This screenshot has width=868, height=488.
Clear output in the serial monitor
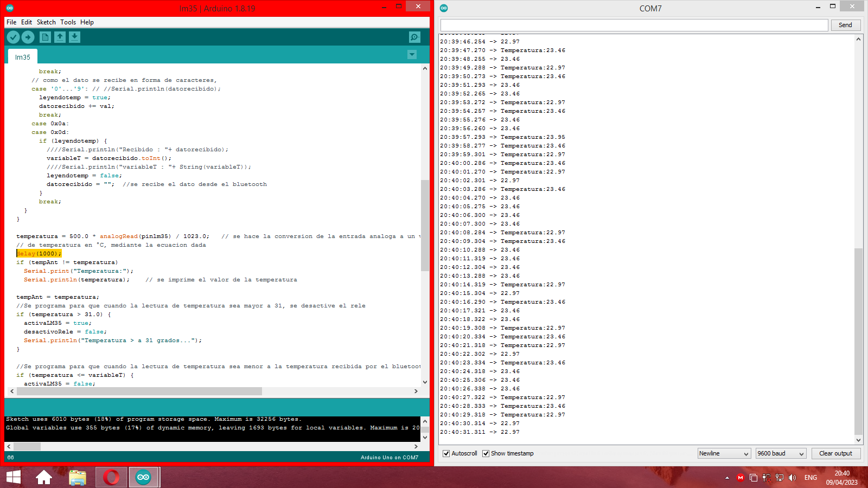tap(836, 453)
